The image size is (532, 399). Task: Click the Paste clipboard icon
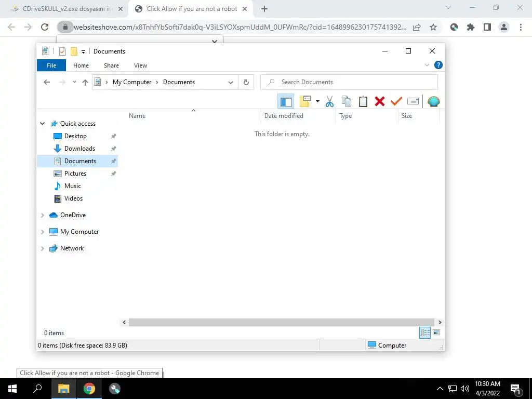click(x=363, y=101)
